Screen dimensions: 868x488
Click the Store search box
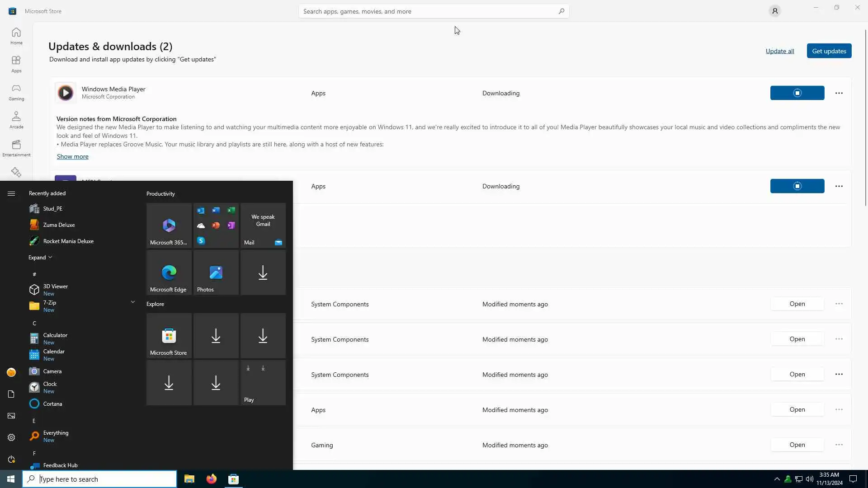tap(429, 11)
